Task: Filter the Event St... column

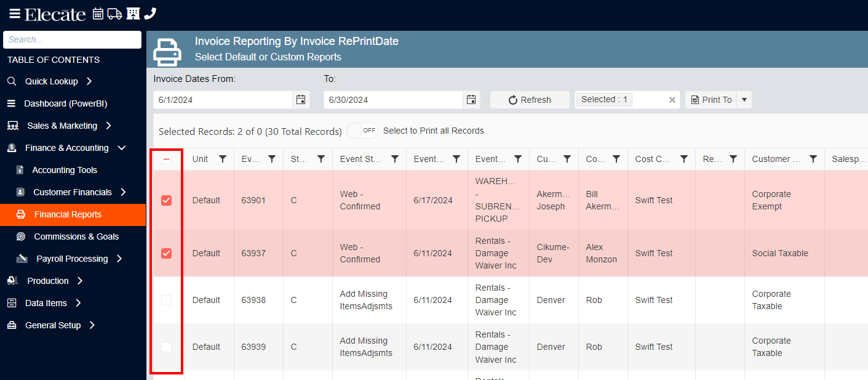Action: point(395,159)
